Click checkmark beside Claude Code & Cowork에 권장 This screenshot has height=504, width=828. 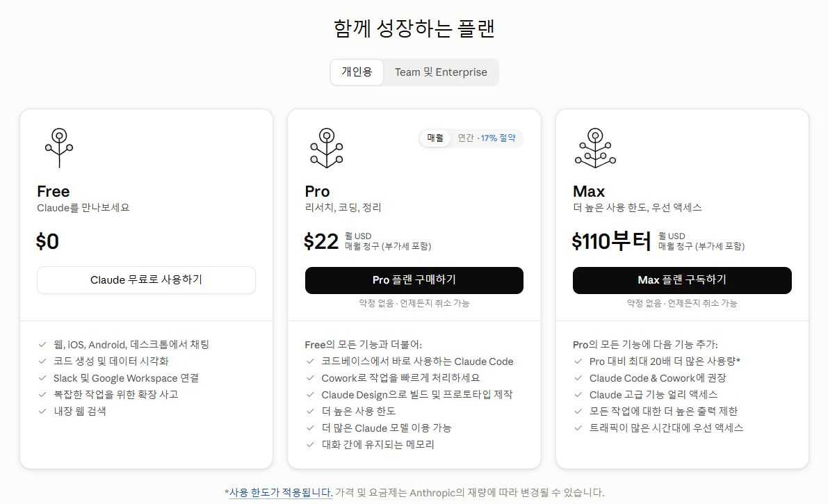pos(578,377)
